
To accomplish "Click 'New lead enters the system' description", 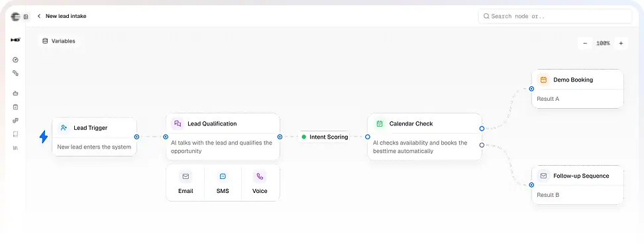I will click(x=94, y=147).
